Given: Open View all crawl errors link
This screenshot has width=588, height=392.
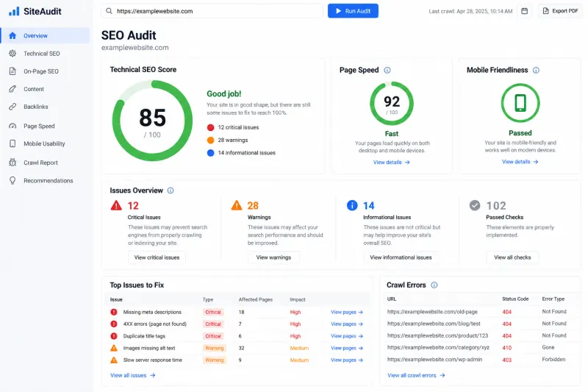Looking at the screenshot, I should 416,375.
